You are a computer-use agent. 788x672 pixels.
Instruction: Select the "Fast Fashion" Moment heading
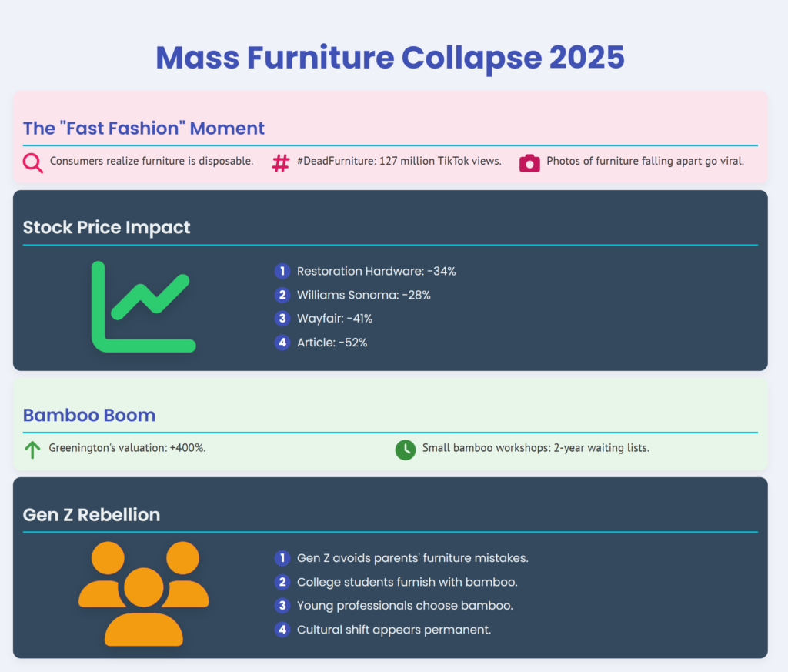tap(144, 129)
